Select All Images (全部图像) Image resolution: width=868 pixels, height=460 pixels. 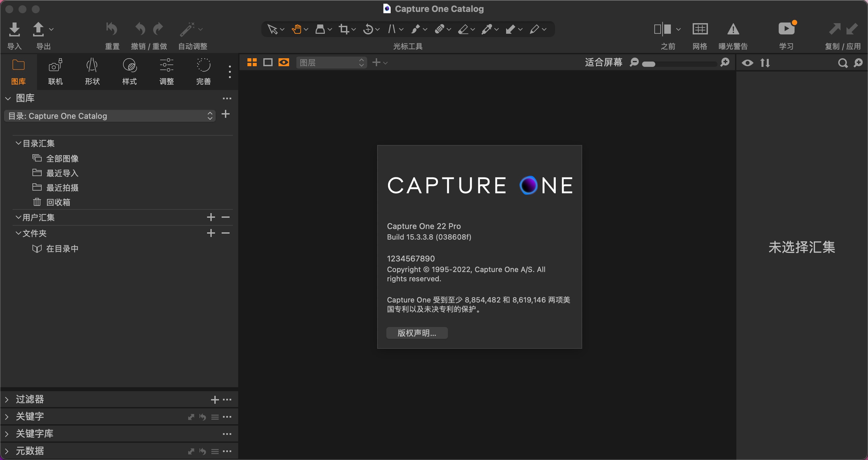click(62, 159)
